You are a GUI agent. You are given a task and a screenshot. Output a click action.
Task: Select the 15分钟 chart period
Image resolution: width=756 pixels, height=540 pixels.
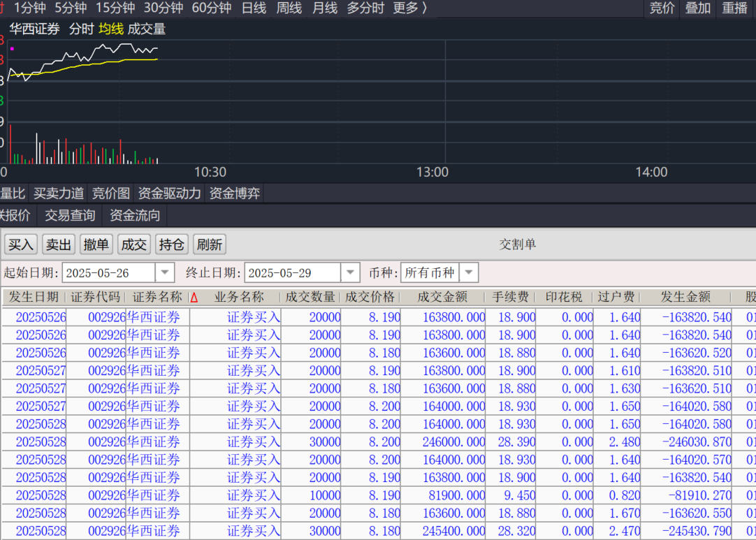(x=115, y=8)
